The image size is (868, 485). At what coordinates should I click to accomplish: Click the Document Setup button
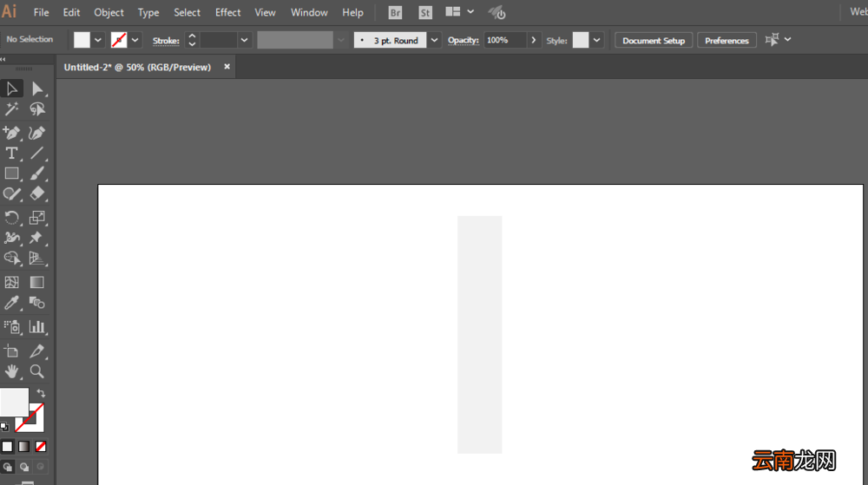pos(654,41)
